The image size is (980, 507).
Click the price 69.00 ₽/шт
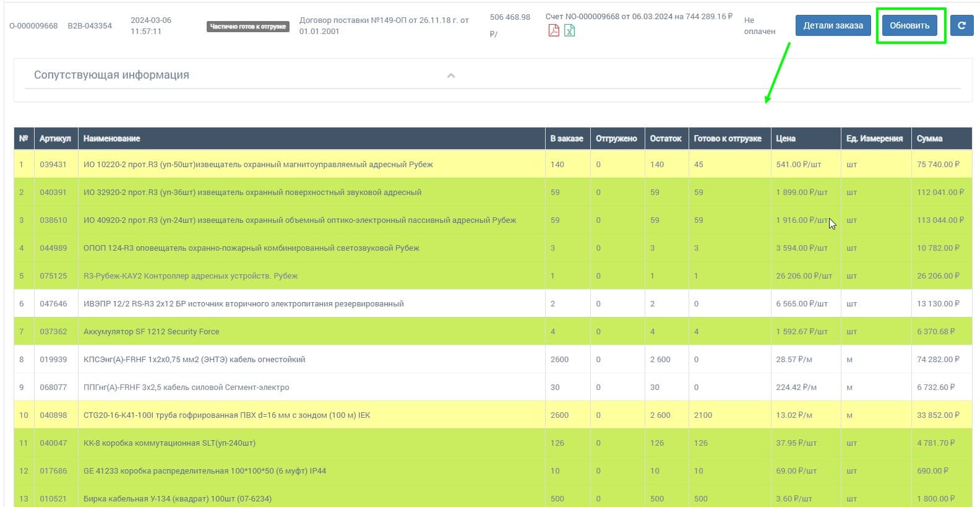click(796, 471)
